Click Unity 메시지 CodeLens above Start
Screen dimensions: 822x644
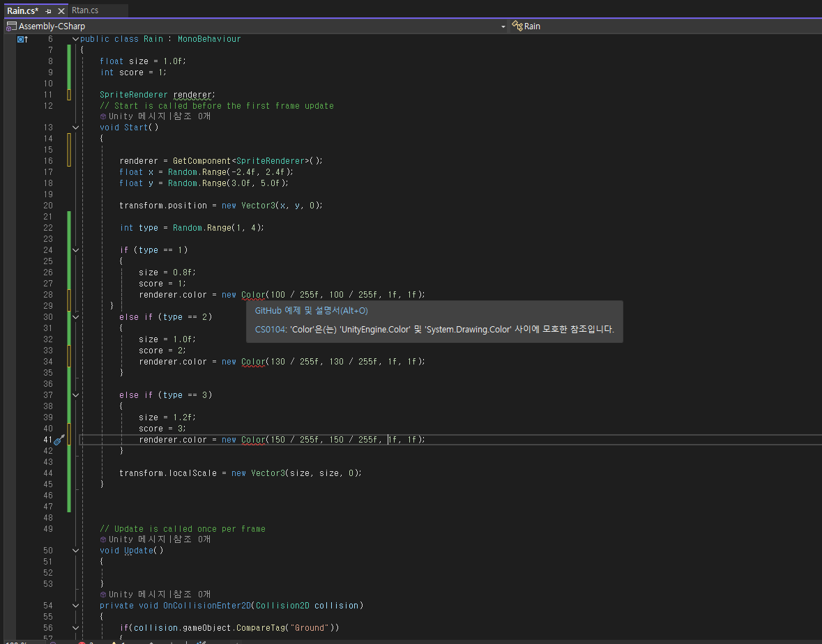pos(138,116)
